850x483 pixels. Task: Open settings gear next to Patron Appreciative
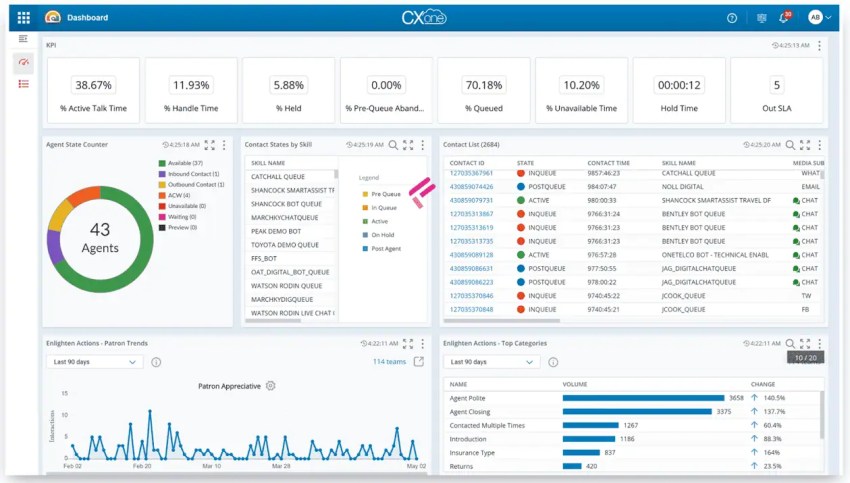270,386
